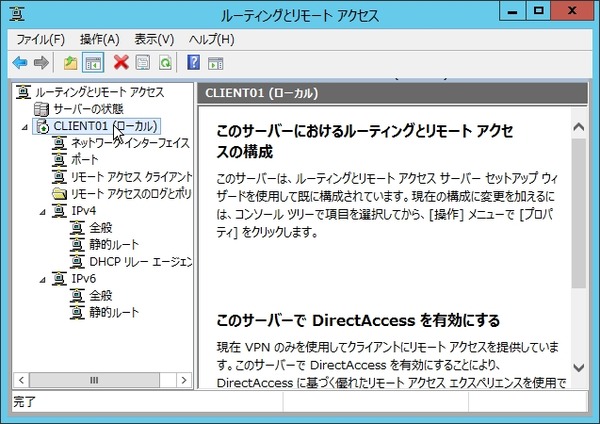Viewport: 600px width, 424px height.
Task: Click the content pane vertical scrollbar thumb
Action: tap(579, 214)
